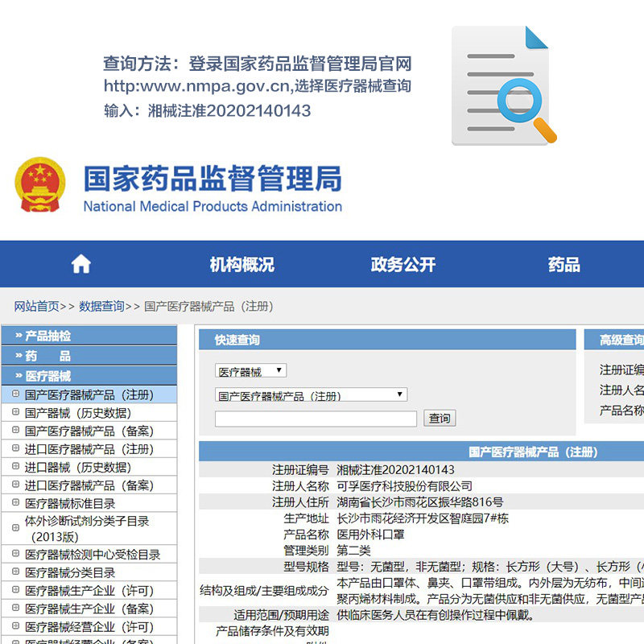Click 供临床医务人员在有创操作过程中佩戴 text
Image resolution: width=644 pixels, height=644 pixels.
click(436, 615)
